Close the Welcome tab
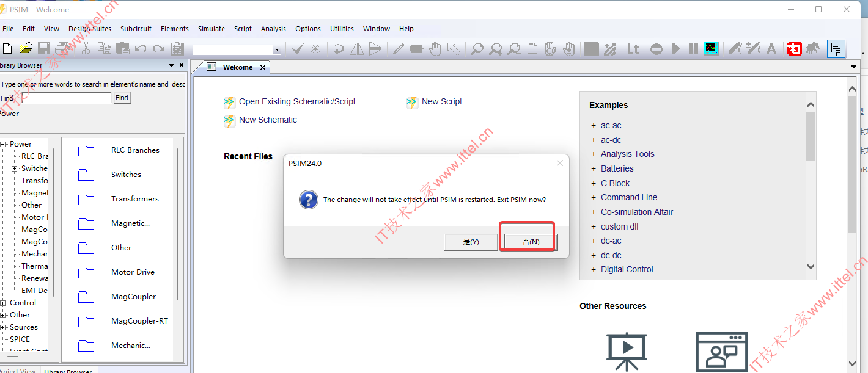 tap(263, 67)
